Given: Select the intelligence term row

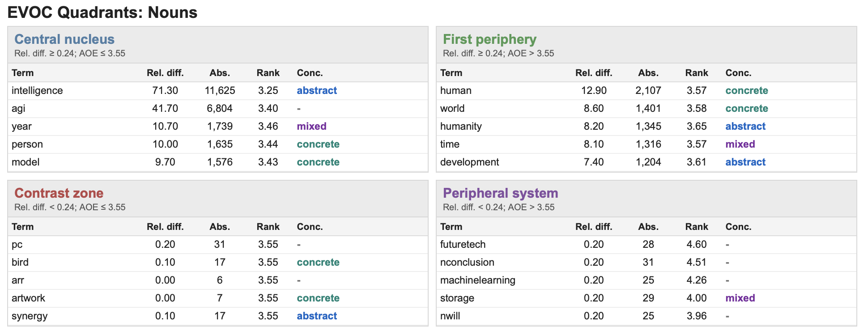Looking at the screenshot, I should click(x=218, y=90).
